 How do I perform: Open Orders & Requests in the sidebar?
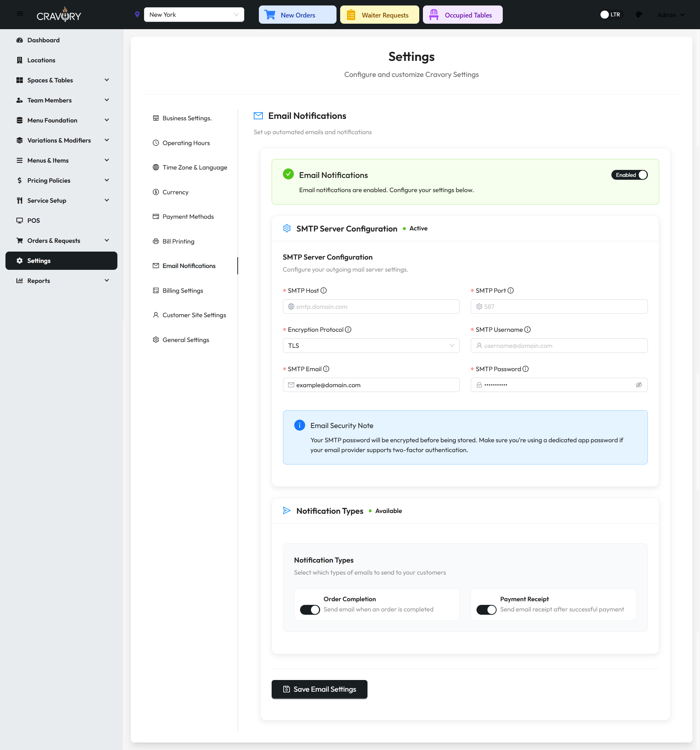62,241
